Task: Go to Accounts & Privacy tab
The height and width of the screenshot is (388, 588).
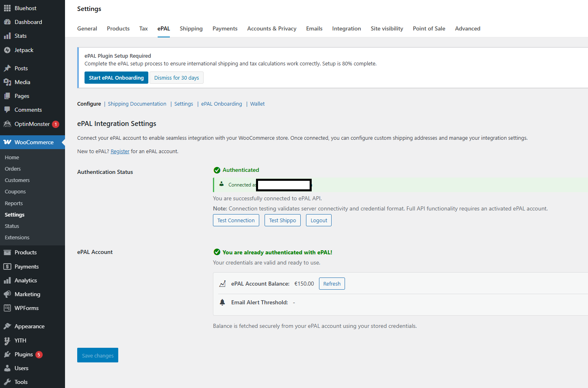Action: pyautogui.click(x=272, y=28)
